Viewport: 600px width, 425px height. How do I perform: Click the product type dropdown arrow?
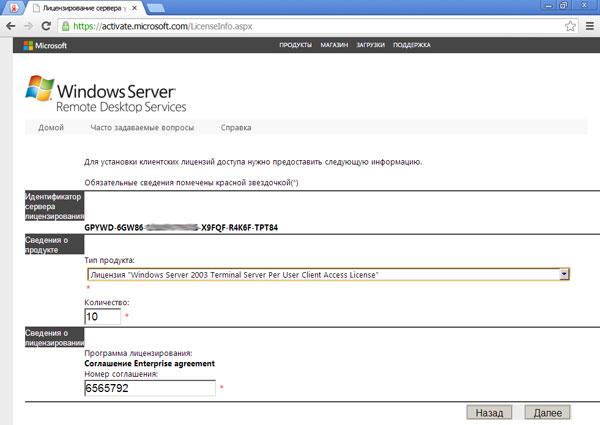click(564, 274)
